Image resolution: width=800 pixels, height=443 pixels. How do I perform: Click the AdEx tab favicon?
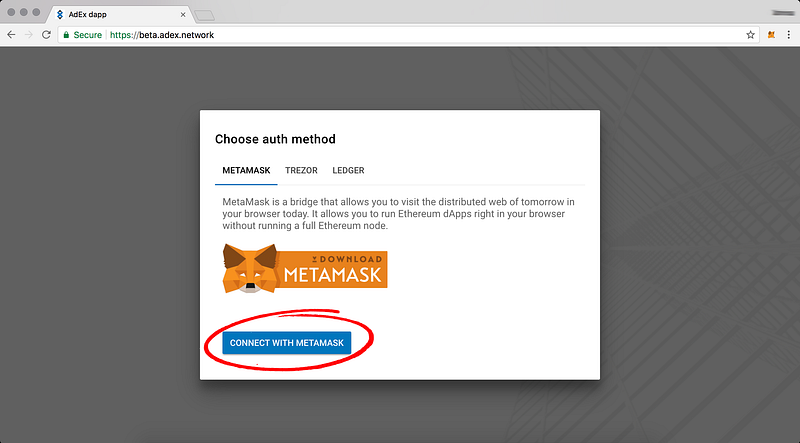[60, 14]
